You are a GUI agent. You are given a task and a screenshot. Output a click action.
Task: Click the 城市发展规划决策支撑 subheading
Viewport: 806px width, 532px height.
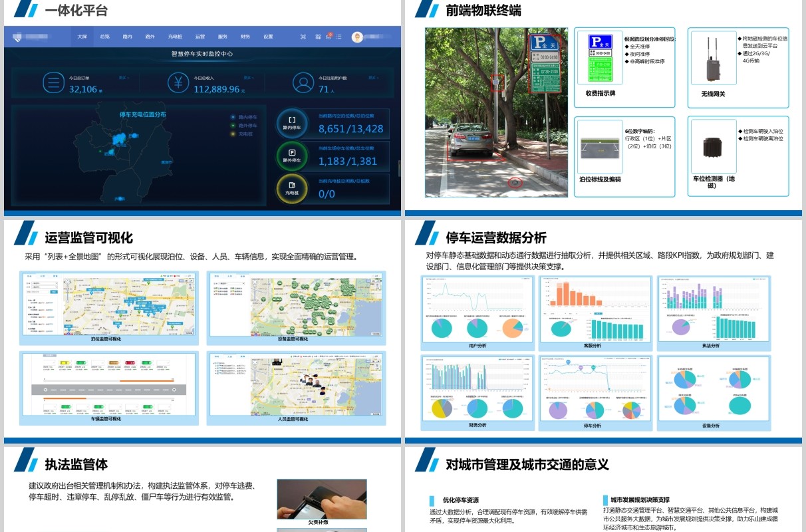(x=640, y=499)
